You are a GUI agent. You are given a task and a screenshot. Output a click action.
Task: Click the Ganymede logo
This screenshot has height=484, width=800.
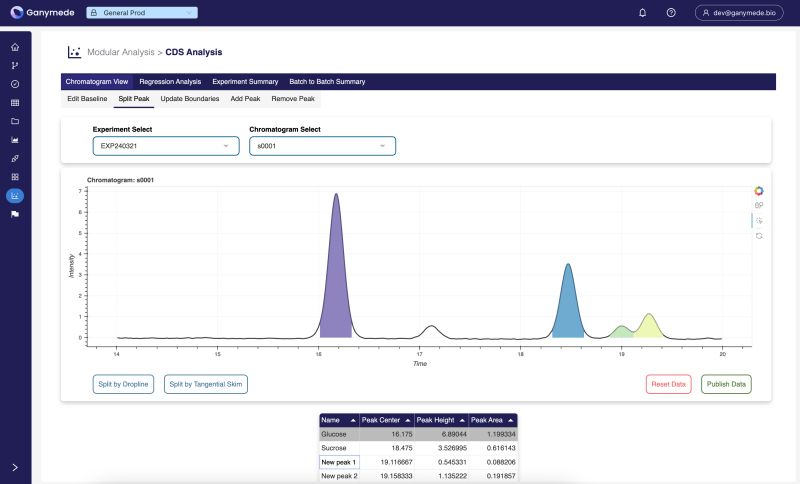pos(43,12)
